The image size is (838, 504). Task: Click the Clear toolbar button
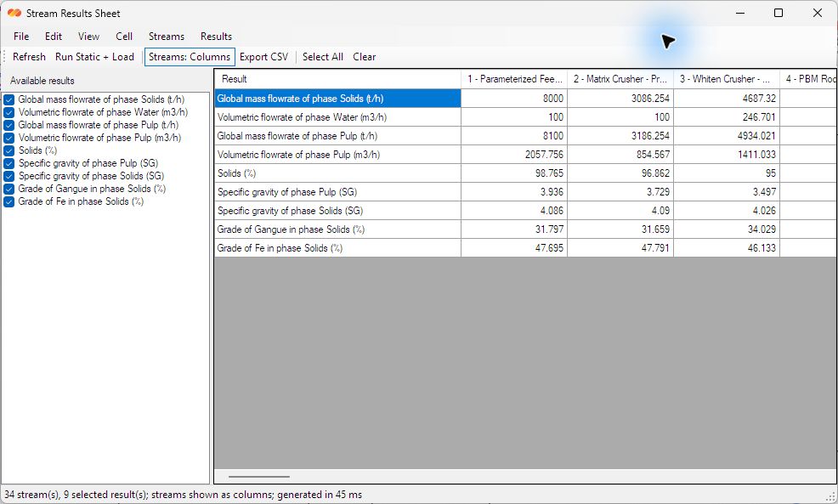tap(365, 57)
